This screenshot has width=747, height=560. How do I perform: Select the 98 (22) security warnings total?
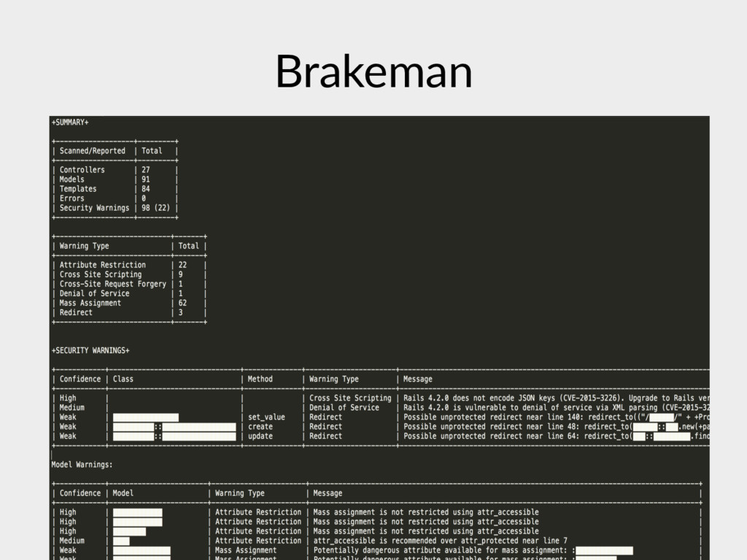[x=155, y=208]
